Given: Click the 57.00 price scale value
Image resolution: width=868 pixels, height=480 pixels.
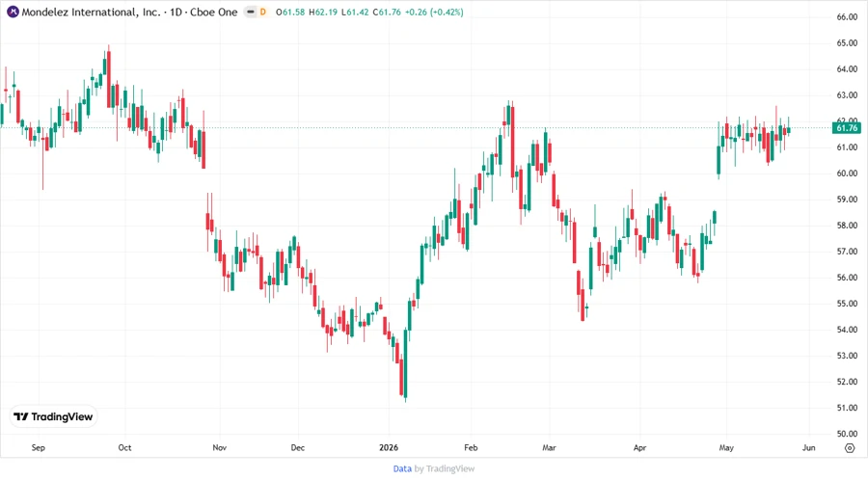Looking at the screenshot, I should click(x=847, y=252).
